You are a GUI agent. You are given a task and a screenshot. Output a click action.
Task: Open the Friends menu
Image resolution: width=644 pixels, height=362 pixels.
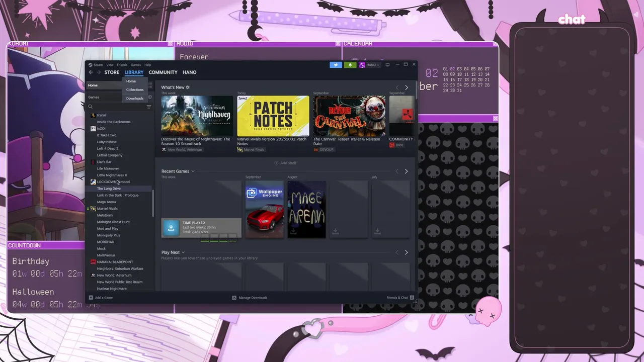(x=122, y=65)
